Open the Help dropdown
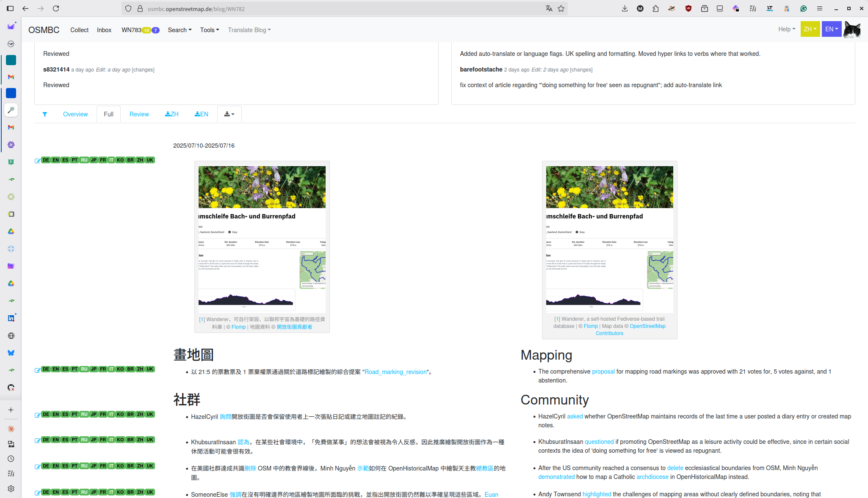 [787, 29]
